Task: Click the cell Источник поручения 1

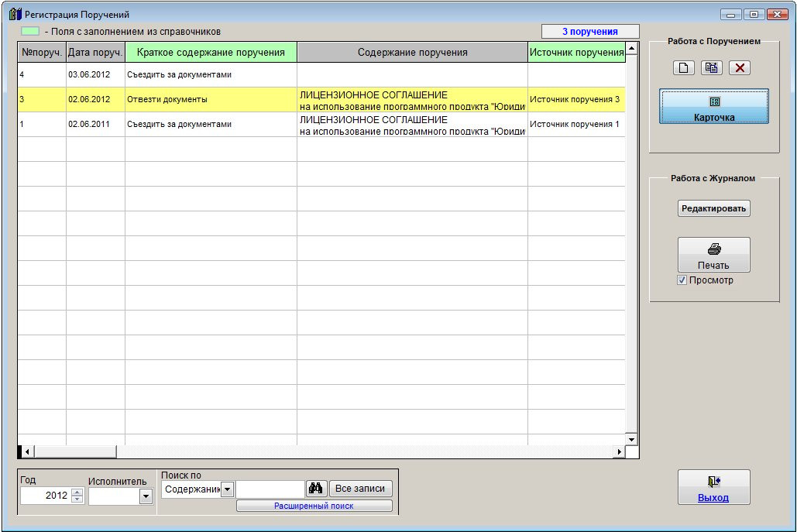Action: [x=576, y=125]
